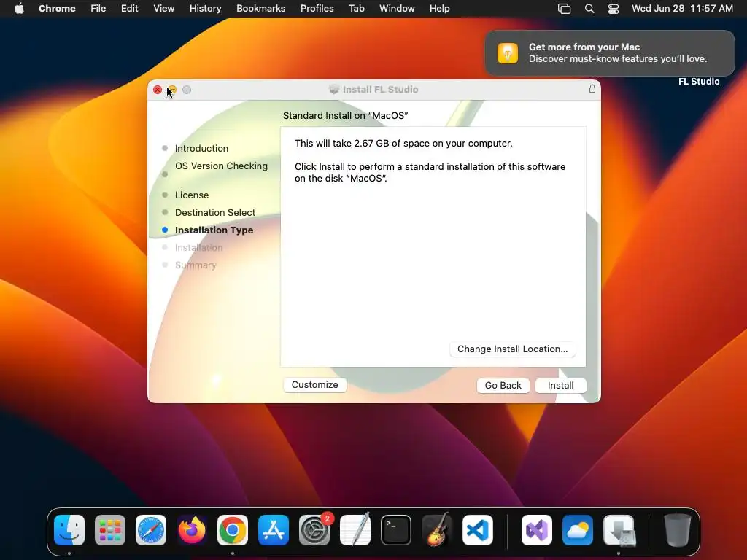Open the App Store Dock icon
Image resolution: width=747 pixels, height=560 pixels.
[x=274, y=530]
